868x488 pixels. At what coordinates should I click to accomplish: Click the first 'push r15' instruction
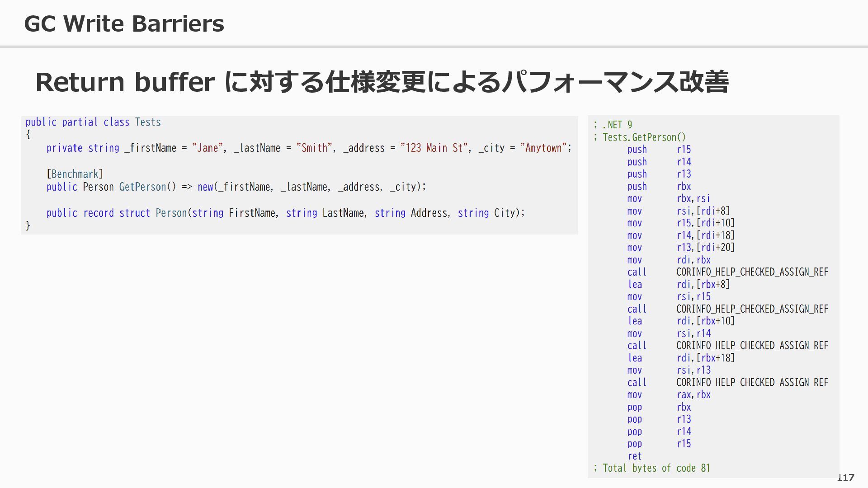click(658, 150)
